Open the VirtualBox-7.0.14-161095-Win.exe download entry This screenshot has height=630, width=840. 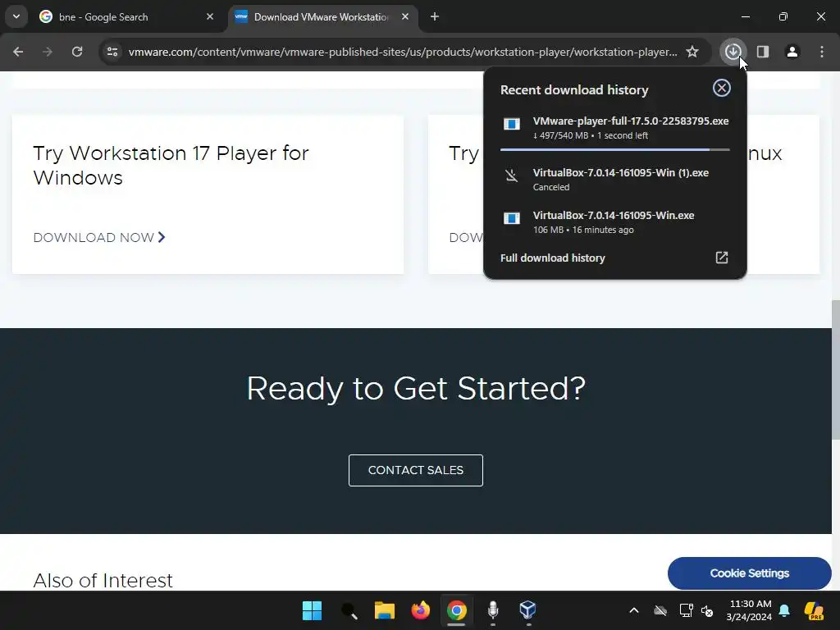click(615, 222)
